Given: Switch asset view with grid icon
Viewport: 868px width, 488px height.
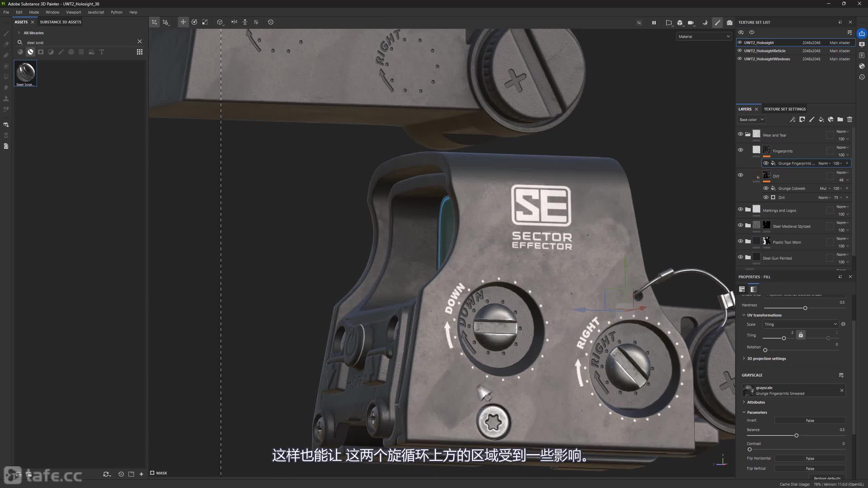Looking at the screenshot, I should [140, 52].
